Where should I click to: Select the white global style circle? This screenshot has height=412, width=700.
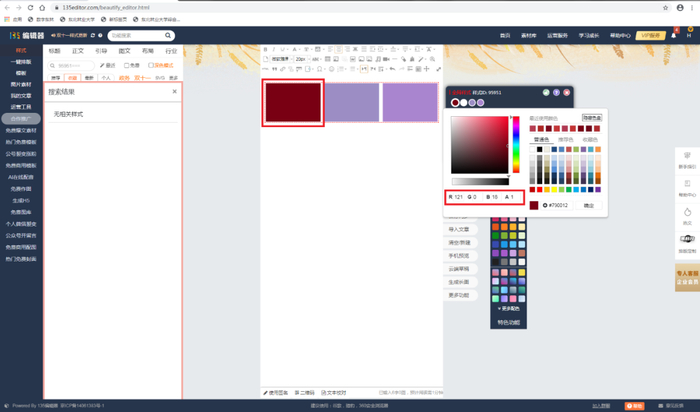[463, 103]
